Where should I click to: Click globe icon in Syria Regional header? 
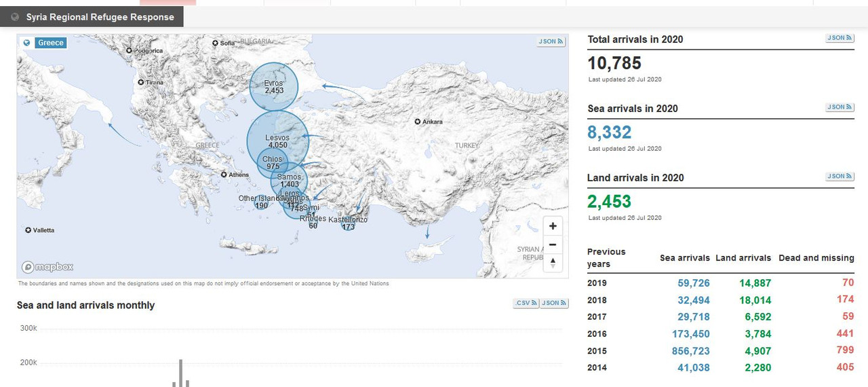tap(16, 17)
